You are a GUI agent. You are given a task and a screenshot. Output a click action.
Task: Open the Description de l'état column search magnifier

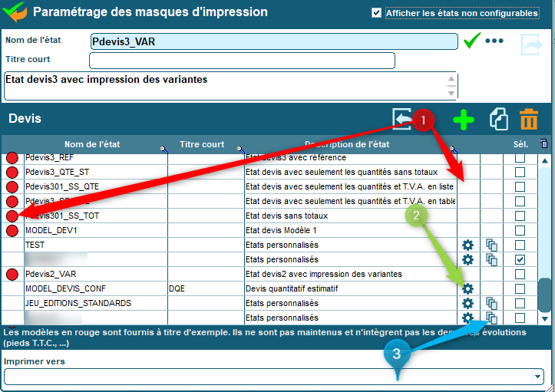[453, 150]
